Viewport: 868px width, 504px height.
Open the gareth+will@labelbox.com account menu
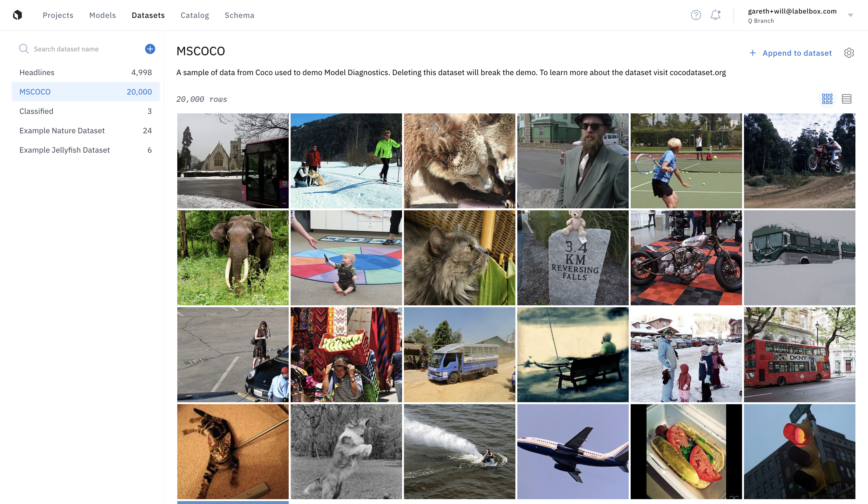pyautogui.click(x=792, y=16)
